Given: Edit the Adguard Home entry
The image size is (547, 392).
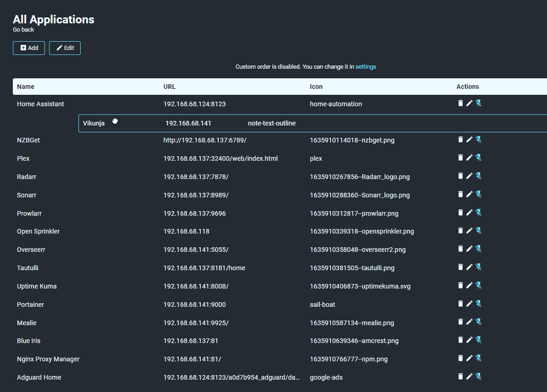Looking at the screenshot, I should point(470,377).
